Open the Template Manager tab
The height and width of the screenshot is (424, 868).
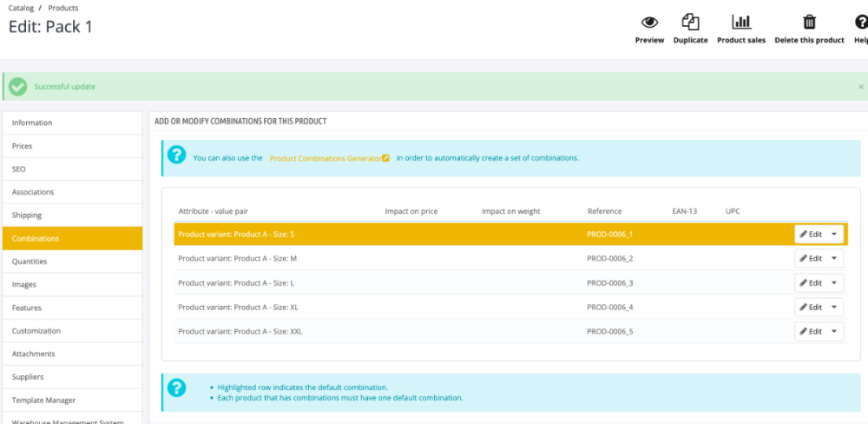73,401
